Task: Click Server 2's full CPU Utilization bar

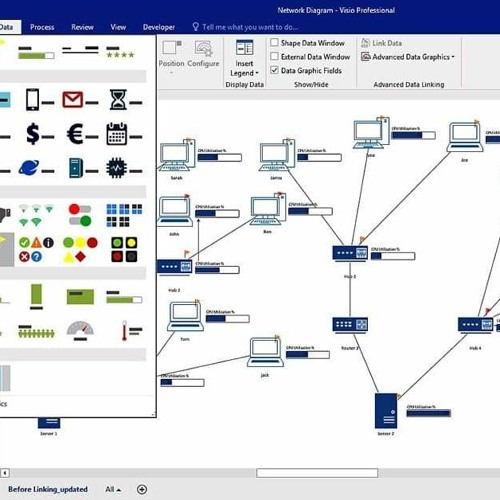Action: tap(429, 413)
